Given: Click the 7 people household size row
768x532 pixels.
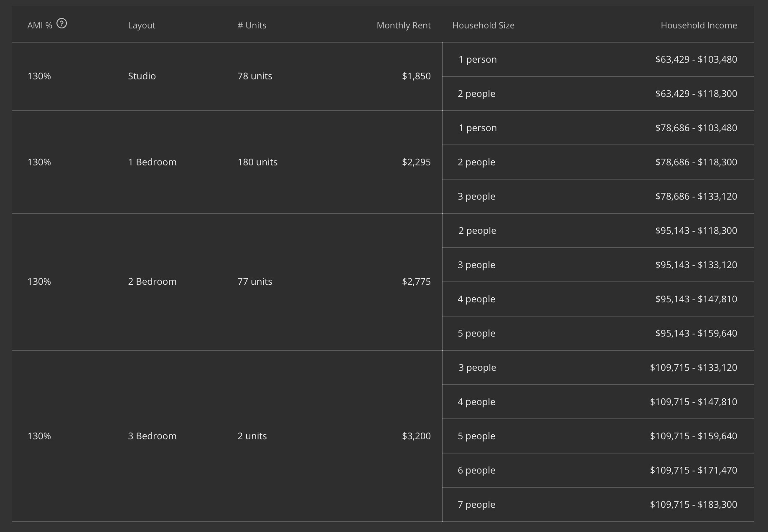Looking at the screenshot, I should [x=476, y=504].
